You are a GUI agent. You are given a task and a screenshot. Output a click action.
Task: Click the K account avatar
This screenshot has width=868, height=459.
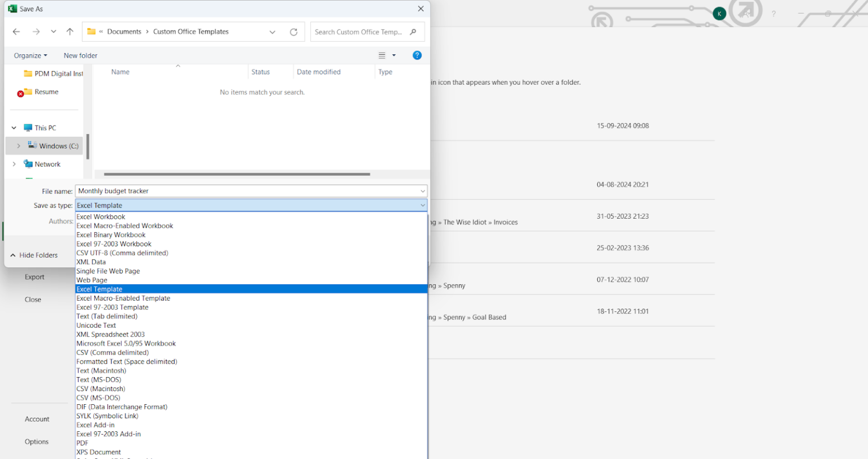(719, 12)
